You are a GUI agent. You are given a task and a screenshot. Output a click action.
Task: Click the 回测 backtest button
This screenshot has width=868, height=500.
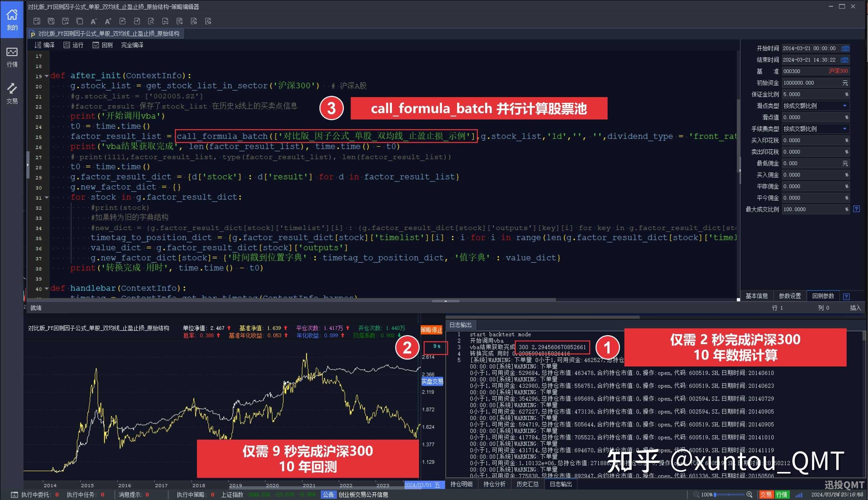(103, 45)
